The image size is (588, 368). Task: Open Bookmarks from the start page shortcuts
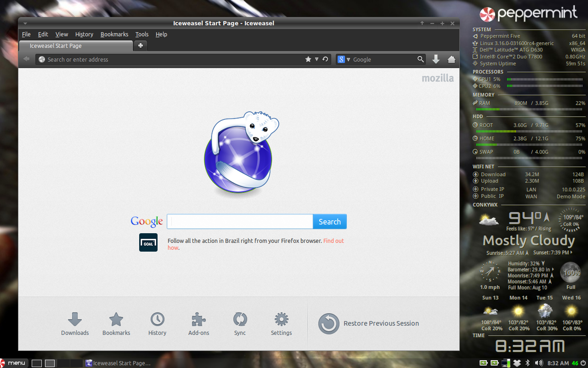116,324
